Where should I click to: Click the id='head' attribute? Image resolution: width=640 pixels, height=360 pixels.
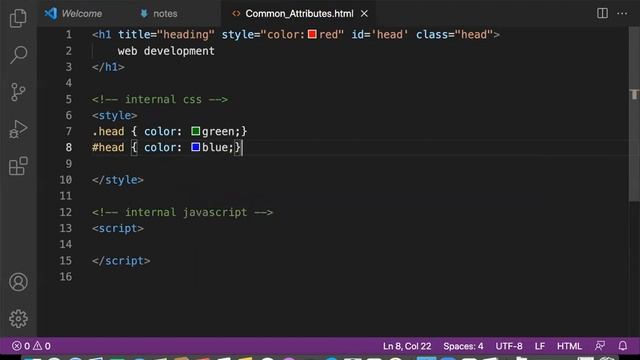380,35
